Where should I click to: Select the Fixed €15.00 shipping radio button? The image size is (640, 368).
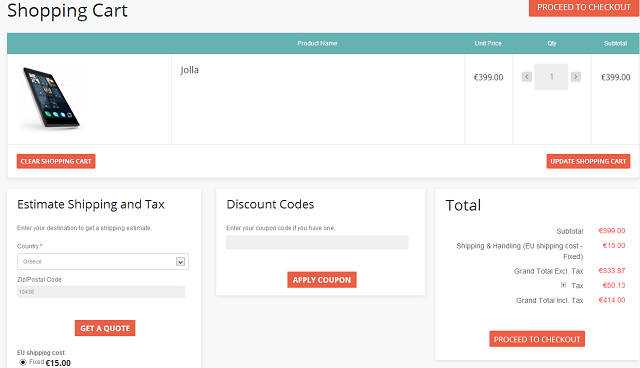click(23, 362)
